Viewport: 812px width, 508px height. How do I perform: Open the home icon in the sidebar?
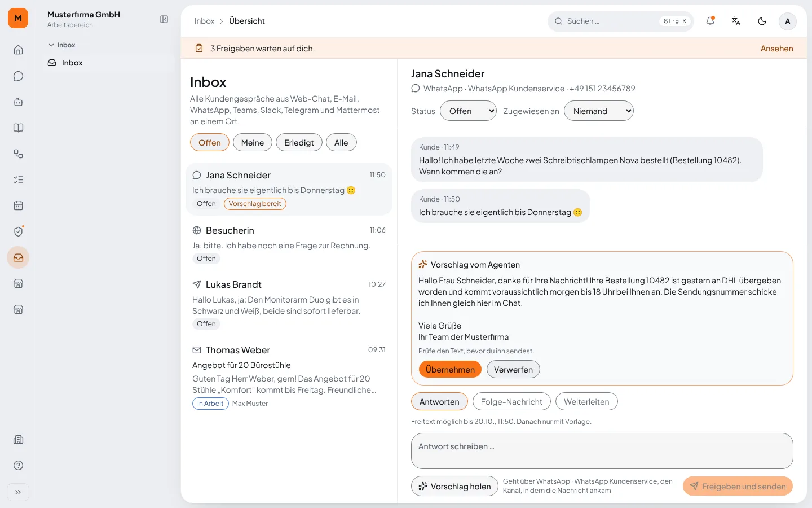coord(18,50)
